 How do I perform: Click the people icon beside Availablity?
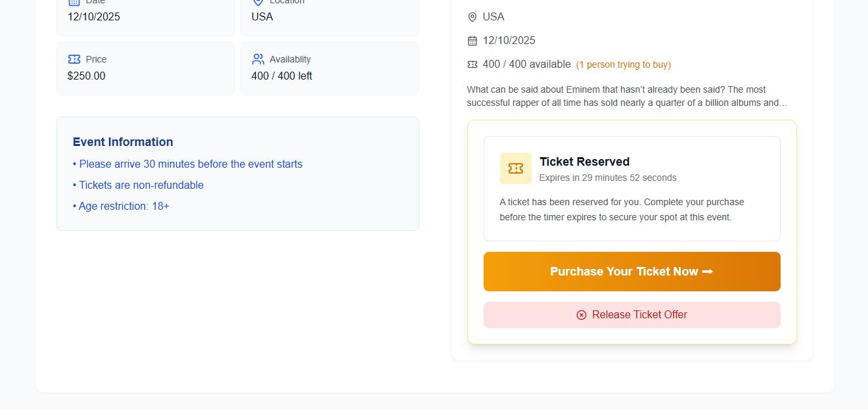point(258,59)
